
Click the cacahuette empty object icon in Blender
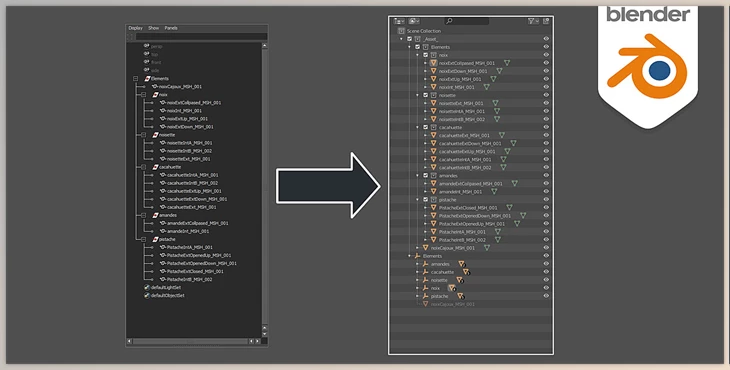[x=425, y=272]
